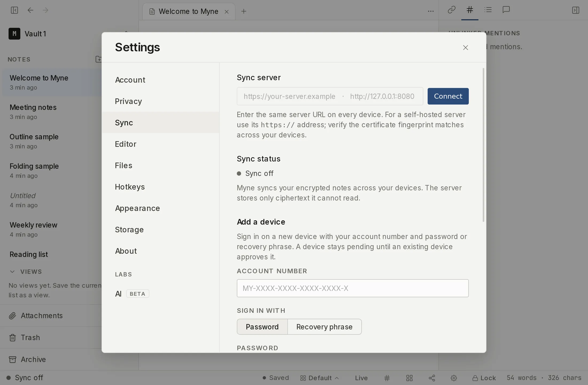Open the Storage settings section

pos(161,229)
